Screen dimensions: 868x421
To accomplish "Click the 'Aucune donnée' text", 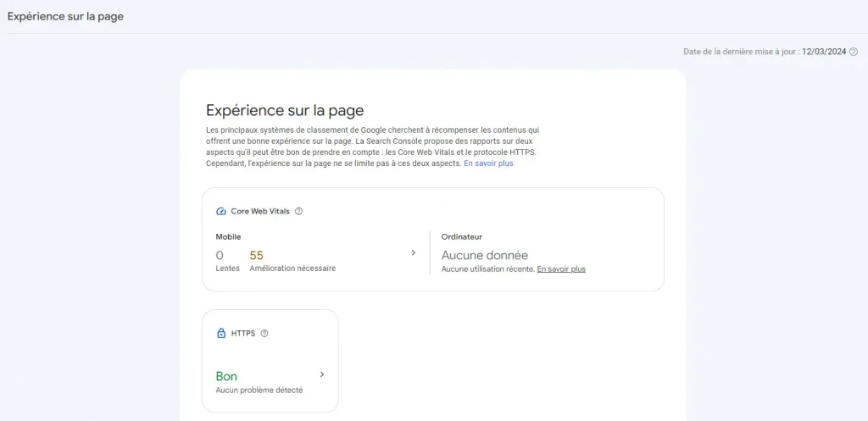I will [x=484, y=255].
